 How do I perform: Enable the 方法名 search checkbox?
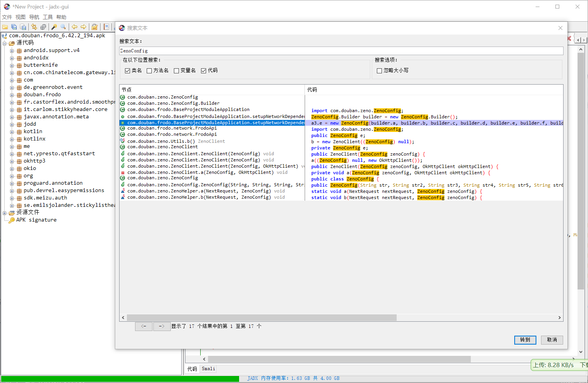[x=149, y=71]
